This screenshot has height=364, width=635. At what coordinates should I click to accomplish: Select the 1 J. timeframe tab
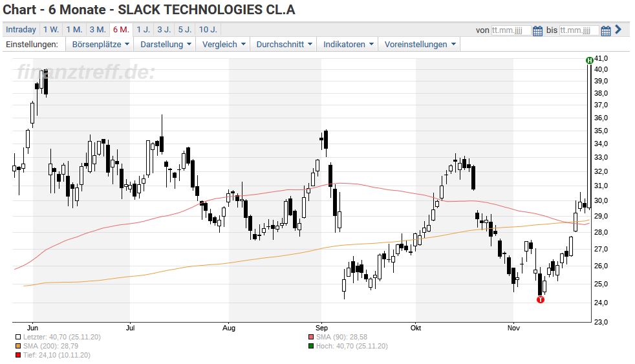click(144, 30)
